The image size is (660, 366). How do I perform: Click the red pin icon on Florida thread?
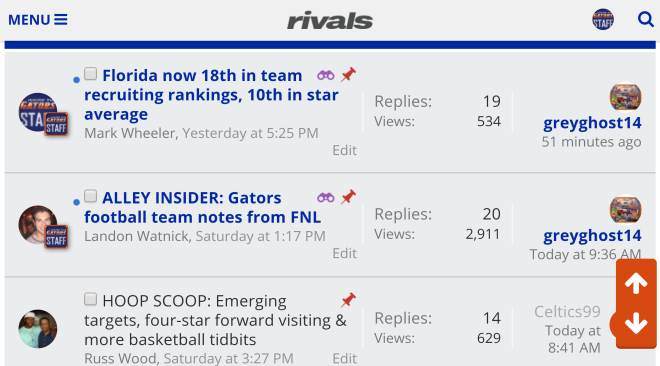tap(348, 75)
